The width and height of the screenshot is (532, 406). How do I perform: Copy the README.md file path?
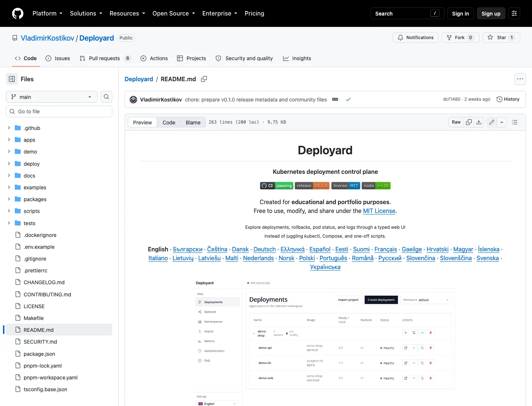(204, 79)
